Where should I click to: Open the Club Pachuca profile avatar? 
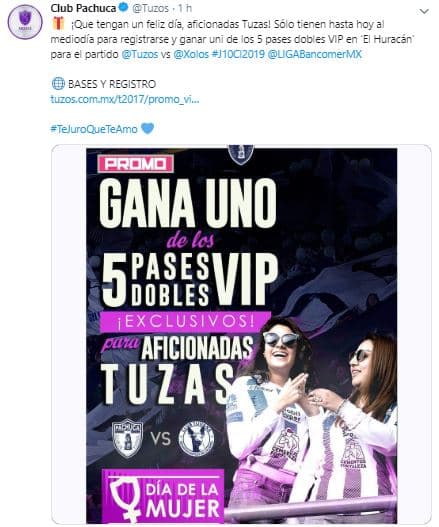click(x=25, y=22)
